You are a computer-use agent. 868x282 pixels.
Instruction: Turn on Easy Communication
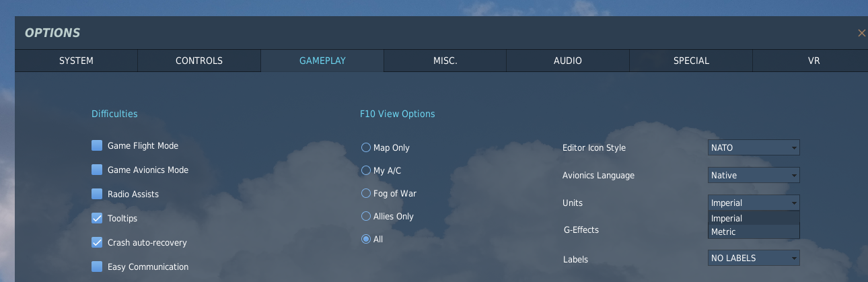click(97, 267)
